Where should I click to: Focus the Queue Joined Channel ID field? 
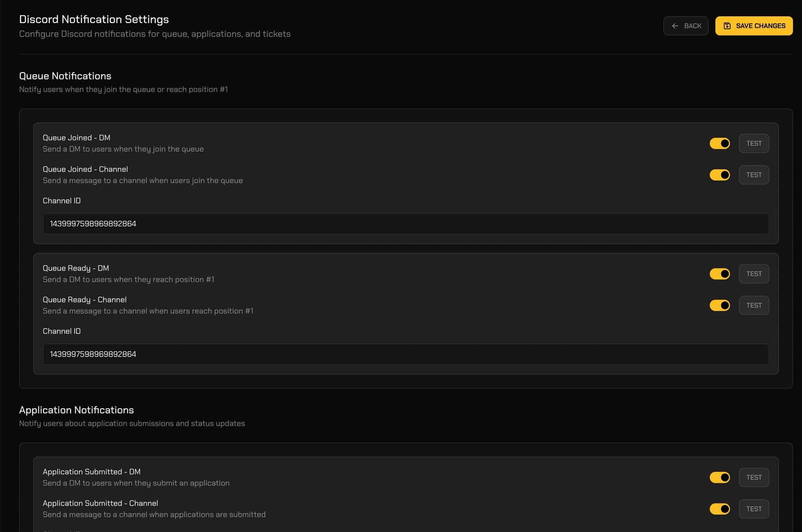(x=406, y=224)
